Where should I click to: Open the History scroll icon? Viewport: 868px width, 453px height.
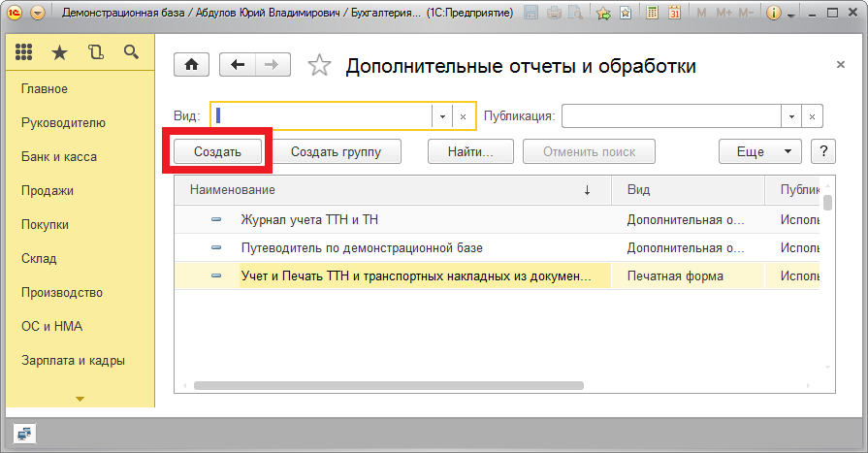[96, 53]
